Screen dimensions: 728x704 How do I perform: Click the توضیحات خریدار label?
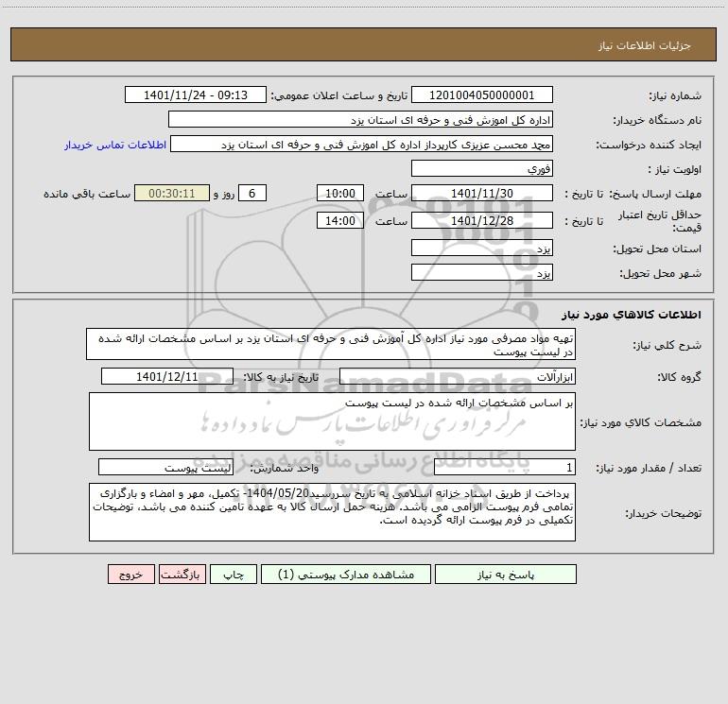click(x=664, y=513)
